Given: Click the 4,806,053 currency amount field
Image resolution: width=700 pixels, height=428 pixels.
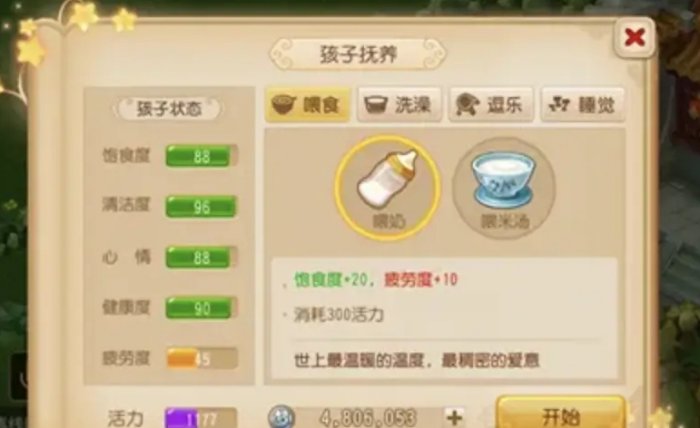Looking at the screenshot, I should pos(368,418).
